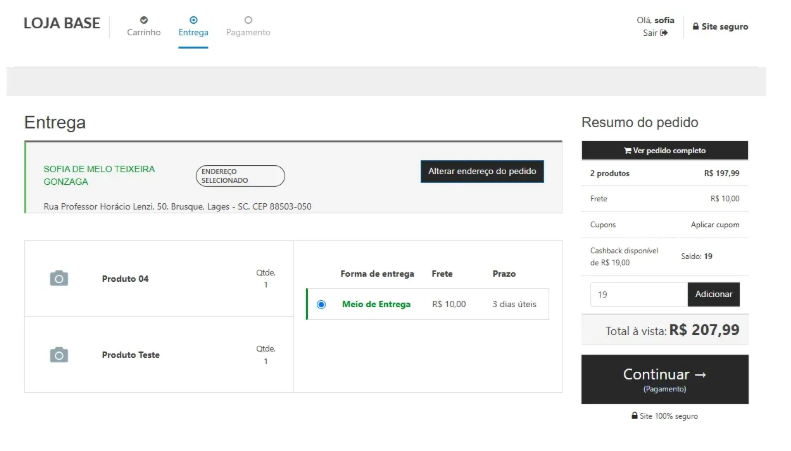
Task: Click the Frete label in order summary
Action: click(x=599, y=199)
